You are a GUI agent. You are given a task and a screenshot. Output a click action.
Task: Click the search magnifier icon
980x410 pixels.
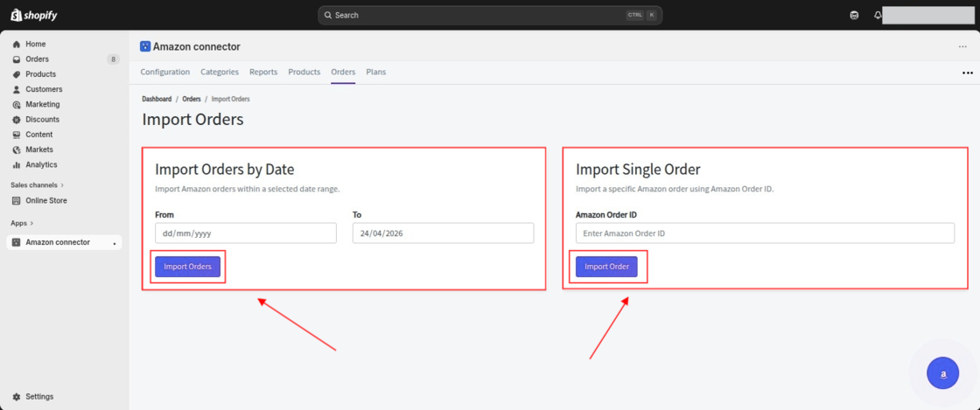click(x=328, y=15)
